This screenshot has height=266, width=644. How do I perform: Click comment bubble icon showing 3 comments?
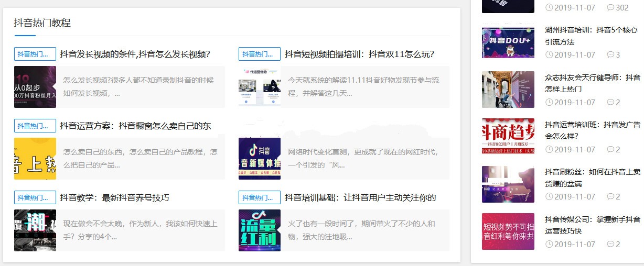tap(610, 54)
